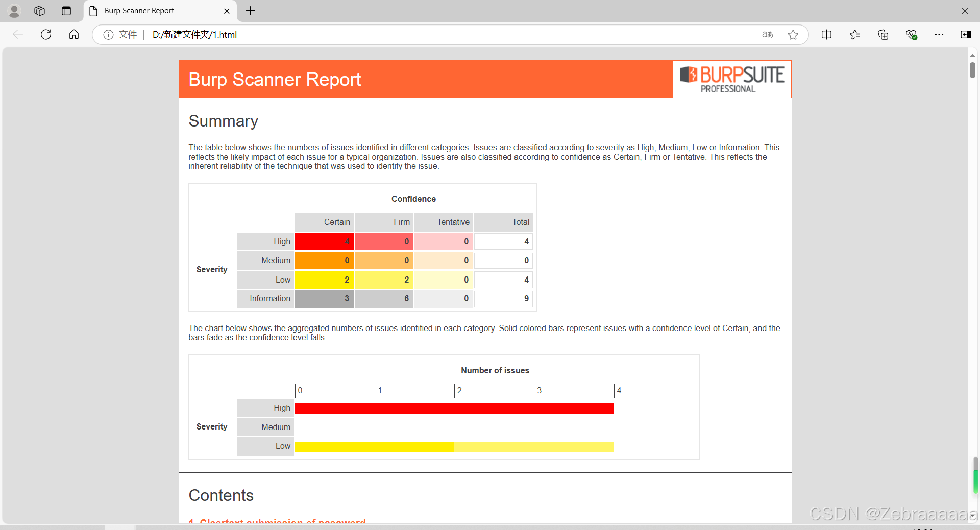The width and height of the screenshot is (980, 530).
Task: Click the Contents heading
Action: [221, 495]
